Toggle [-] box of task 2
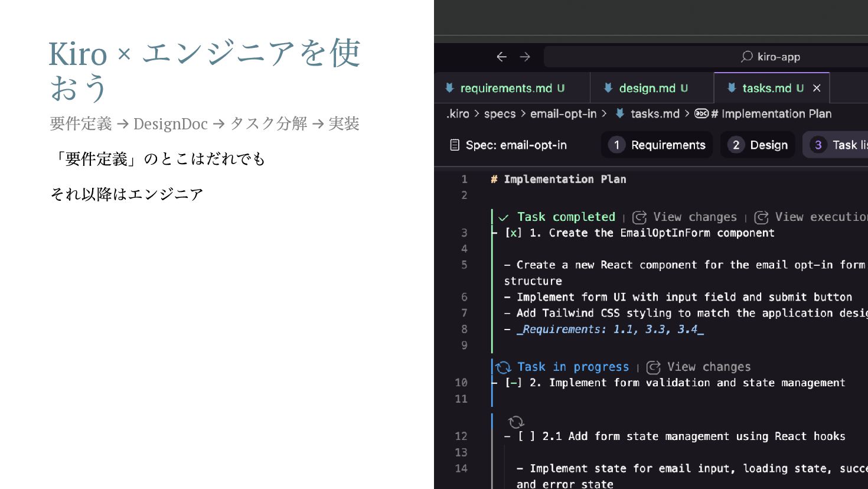Viewport: 868px width, 489px height. [514, 383]
